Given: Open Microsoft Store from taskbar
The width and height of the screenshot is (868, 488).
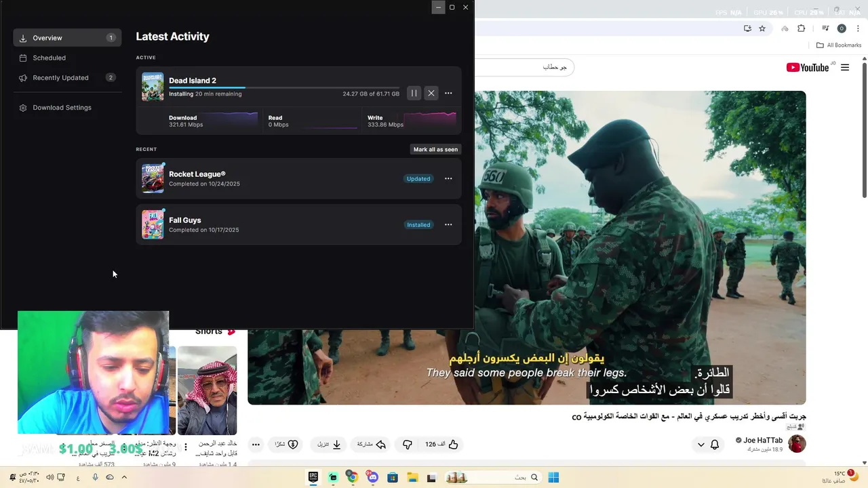Looking at the screenshot, I should (392, 477).
